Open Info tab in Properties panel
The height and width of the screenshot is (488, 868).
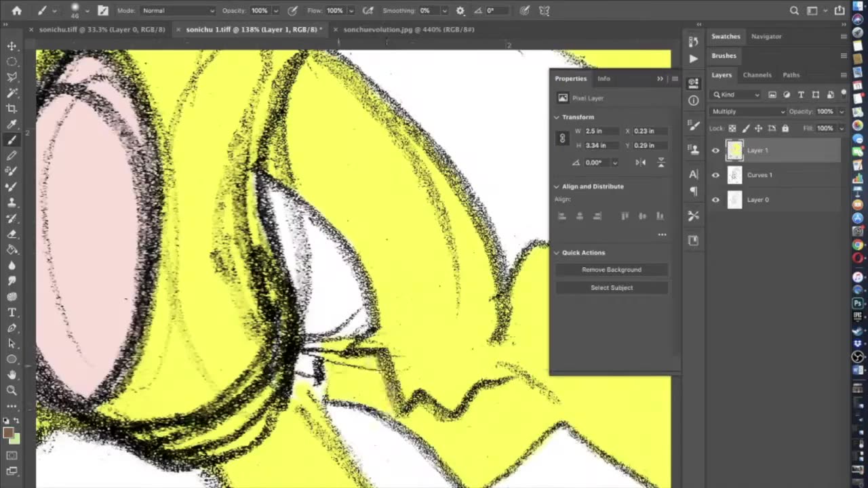604,79
